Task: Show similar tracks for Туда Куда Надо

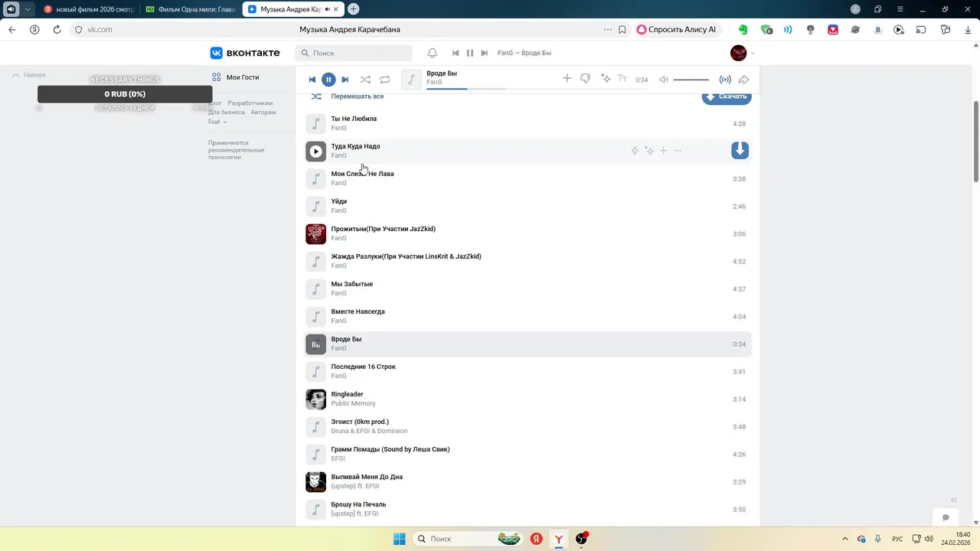Action: pos(649,151)
